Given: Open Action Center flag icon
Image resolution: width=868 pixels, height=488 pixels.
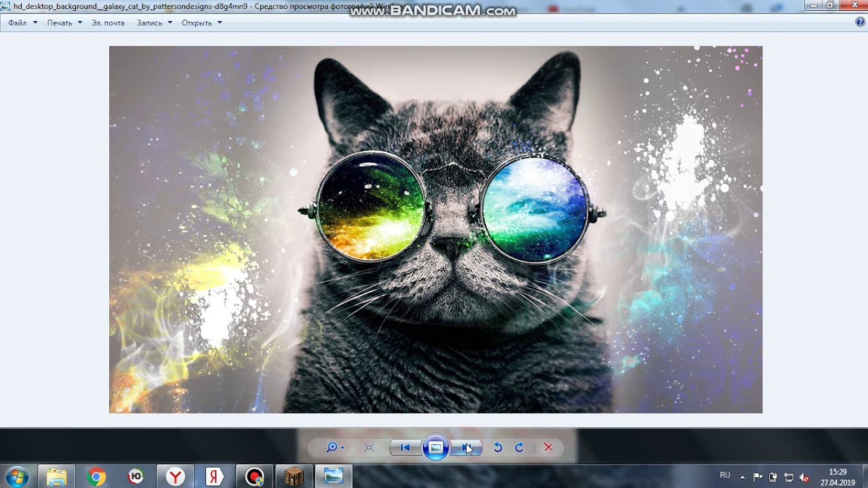Looking at the screenshot, I should [758, 477].
